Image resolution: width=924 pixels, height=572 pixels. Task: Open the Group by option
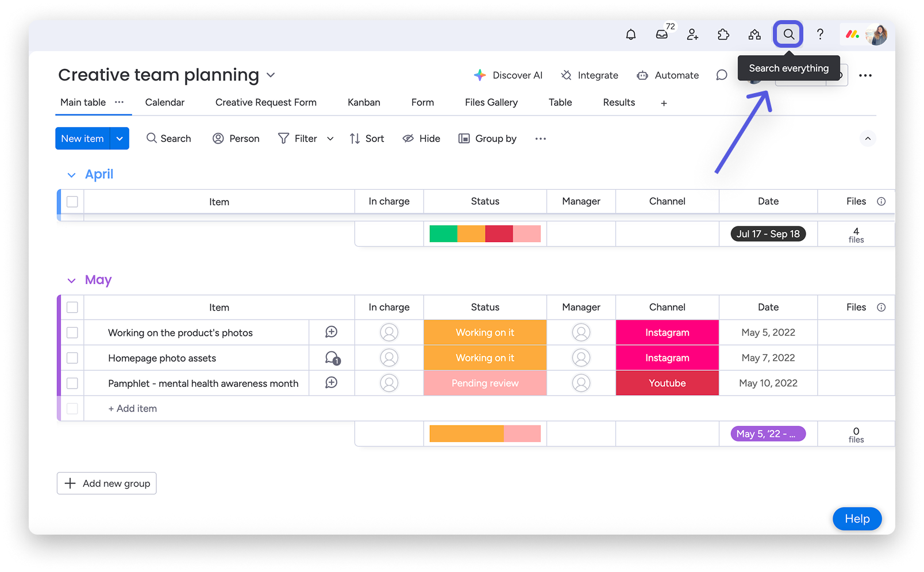(x=487, y=139)
